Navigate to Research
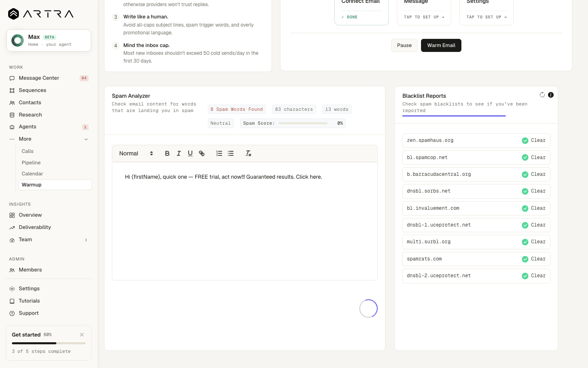 coord(49,115)
